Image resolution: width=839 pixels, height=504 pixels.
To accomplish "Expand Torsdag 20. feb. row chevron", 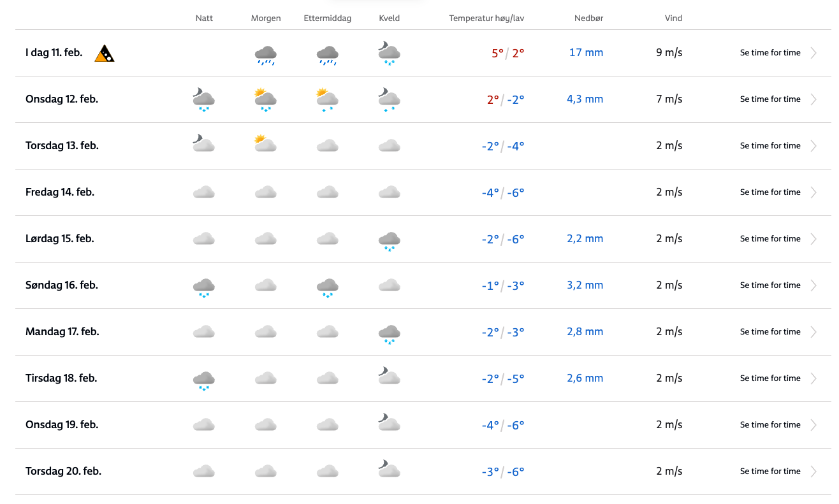I will 813,472.
